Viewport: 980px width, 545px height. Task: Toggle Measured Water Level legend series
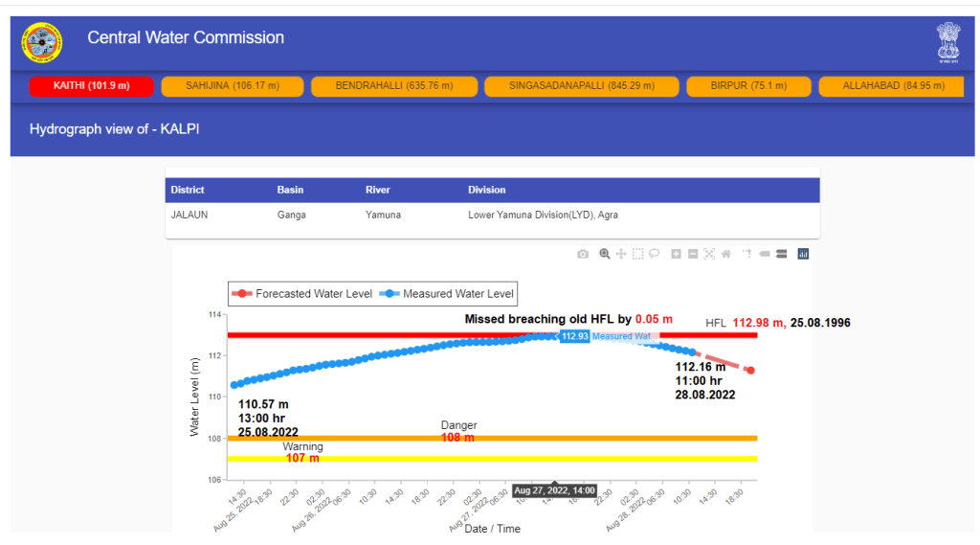(448, 293)
